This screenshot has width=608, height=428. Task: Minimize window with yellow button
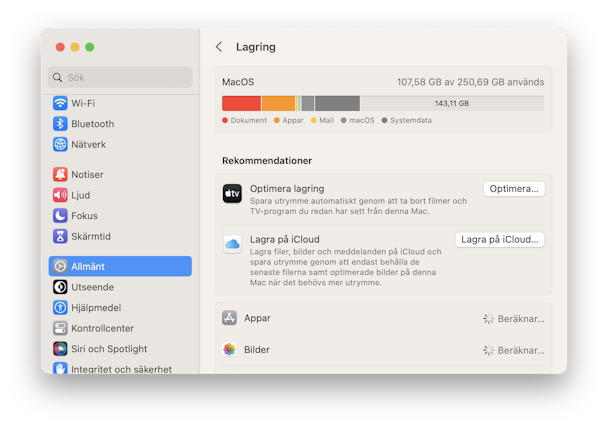tap(75, 47)
